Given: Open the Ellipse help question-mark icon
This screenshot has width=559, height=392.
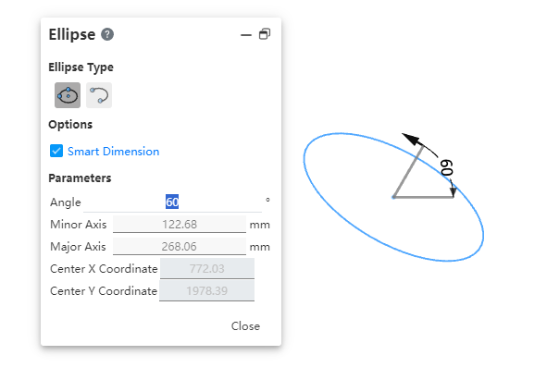Looking at the screenshot, I should pyautogui.click(x=107, y=34).
